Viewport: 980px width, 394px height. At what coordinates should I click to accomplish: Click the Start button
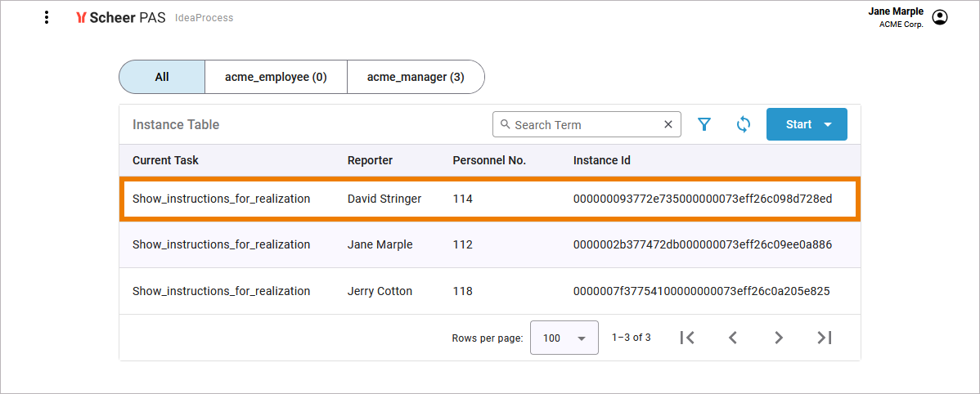click(x=798, y=124)
